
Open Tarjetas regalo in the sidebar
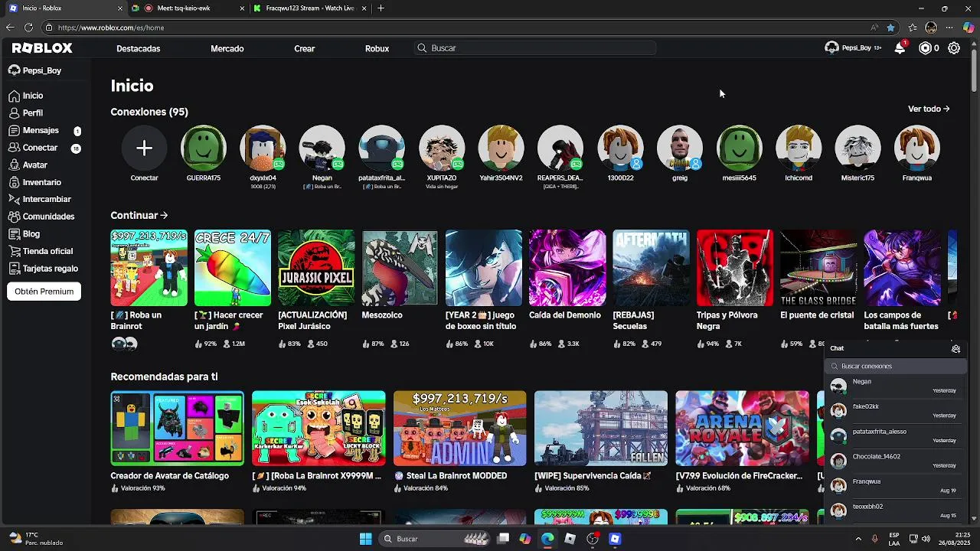coord(44,269)
